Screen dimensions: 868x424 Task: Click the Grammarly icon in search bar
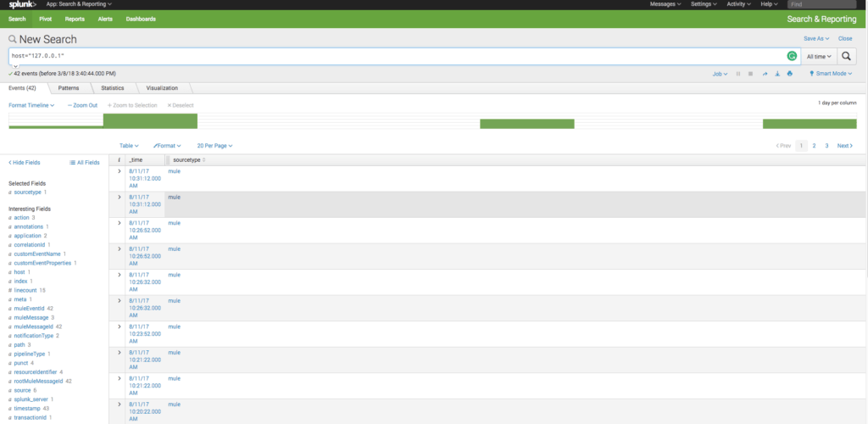point(791,56)
